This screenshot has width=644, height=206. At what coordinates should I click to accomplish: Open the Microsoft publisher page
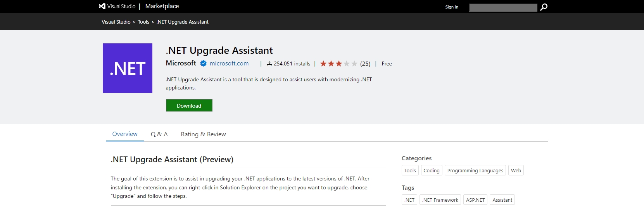pos(181,63)
